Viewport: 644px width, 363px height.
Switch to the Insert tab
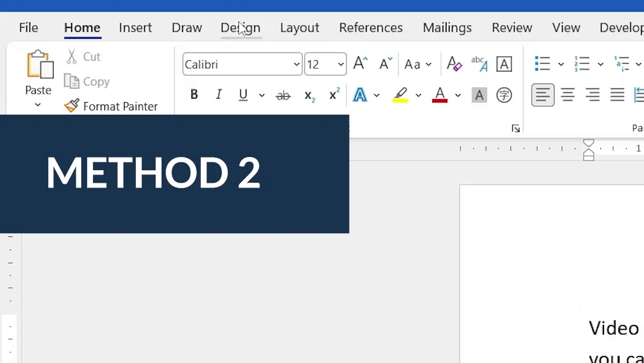coord(135,27)
